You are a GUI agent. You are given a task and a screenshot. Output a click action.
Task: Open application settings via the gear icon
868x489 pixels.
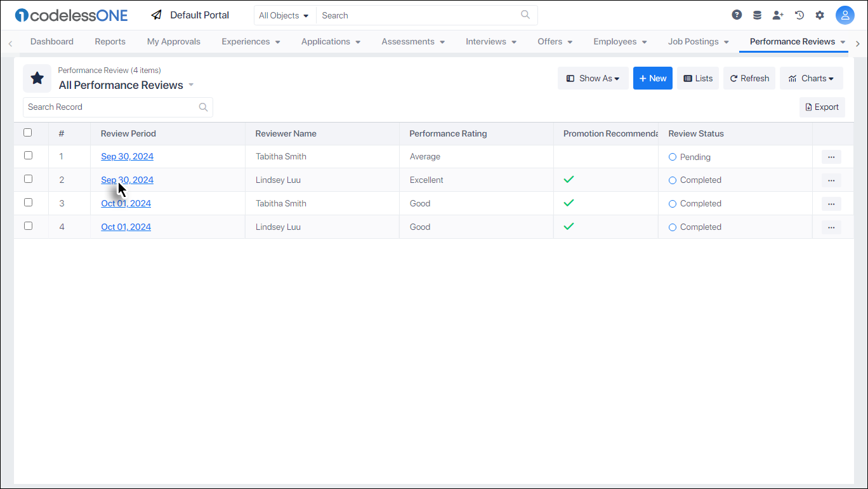[820, 14]
